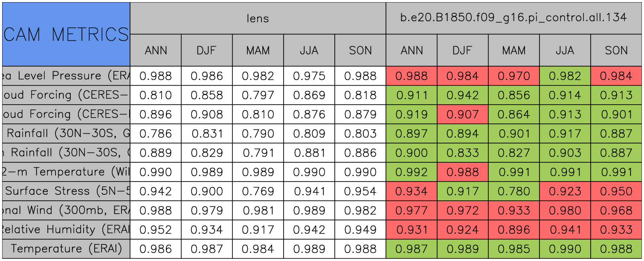The width and height of the screenshot is (644, 261).
Task: Select the lens column group header
Action: (x=258, y=18)
